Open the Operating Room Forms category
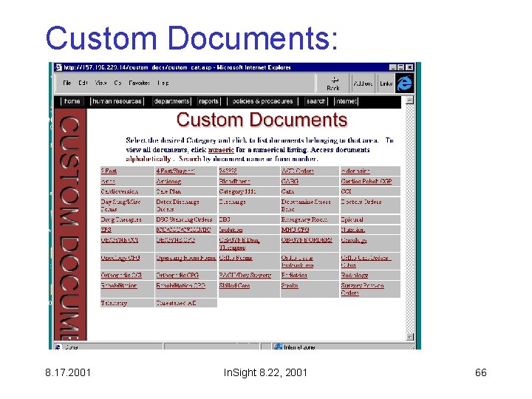This screenshot has width=532, height=399. tap(186, 258)
